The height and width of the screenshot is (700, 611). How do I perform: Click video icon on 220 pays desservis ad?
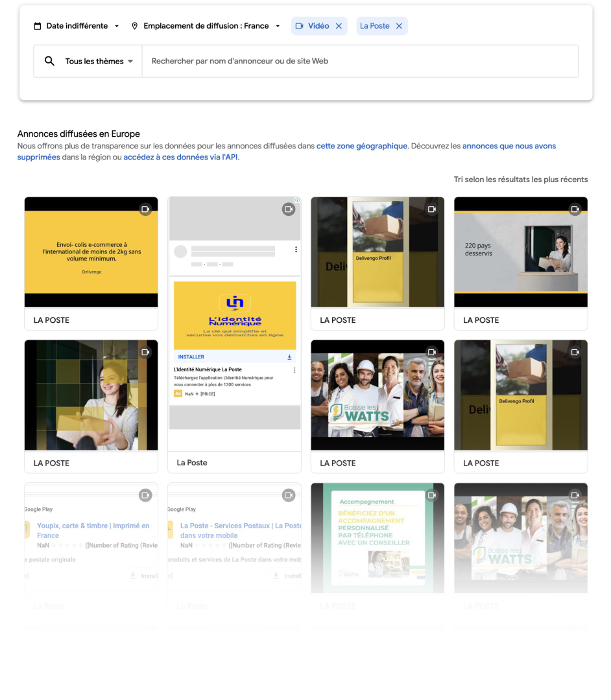575,209
